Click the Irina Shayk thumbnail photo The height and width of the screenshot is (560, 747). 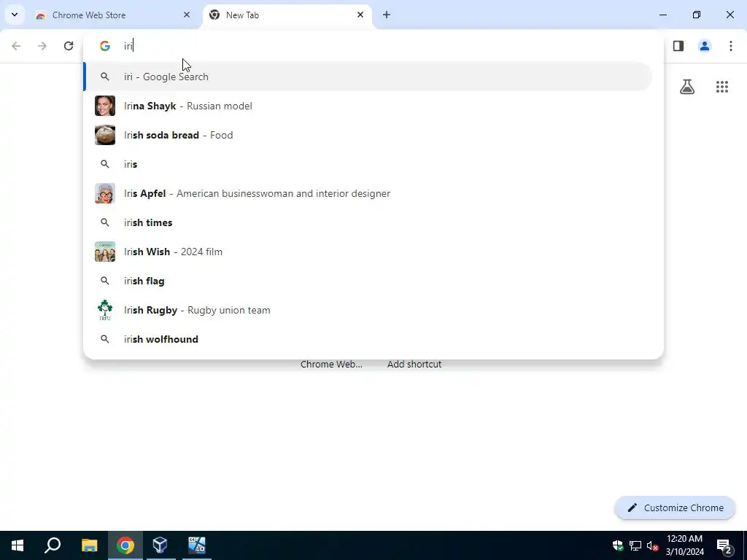click(105, 106)
